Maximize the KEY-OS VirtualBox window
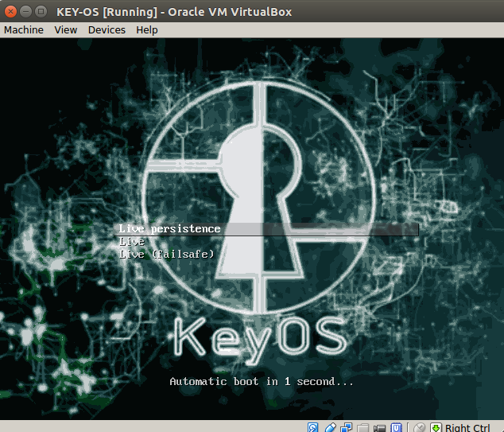 click(x=41, y=12)
